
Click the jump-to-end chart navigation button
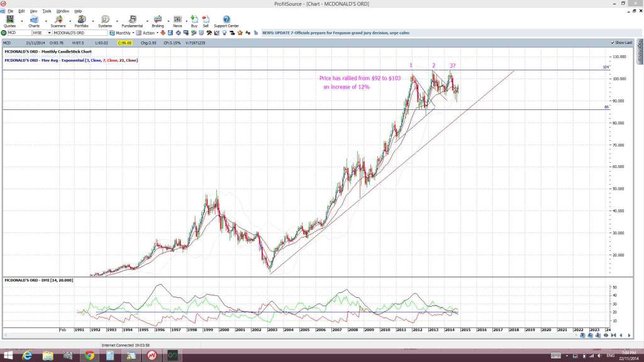(x=613, y=336)
